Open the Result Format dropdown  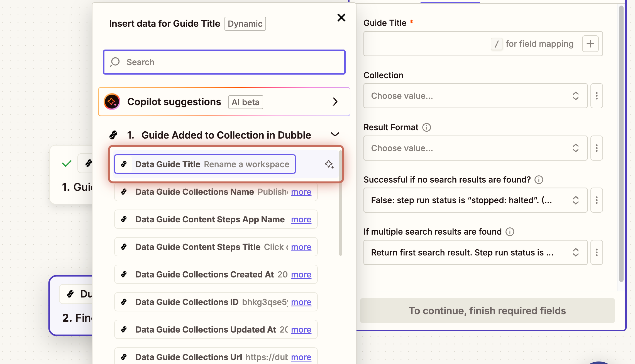click(x=475, y=148)
